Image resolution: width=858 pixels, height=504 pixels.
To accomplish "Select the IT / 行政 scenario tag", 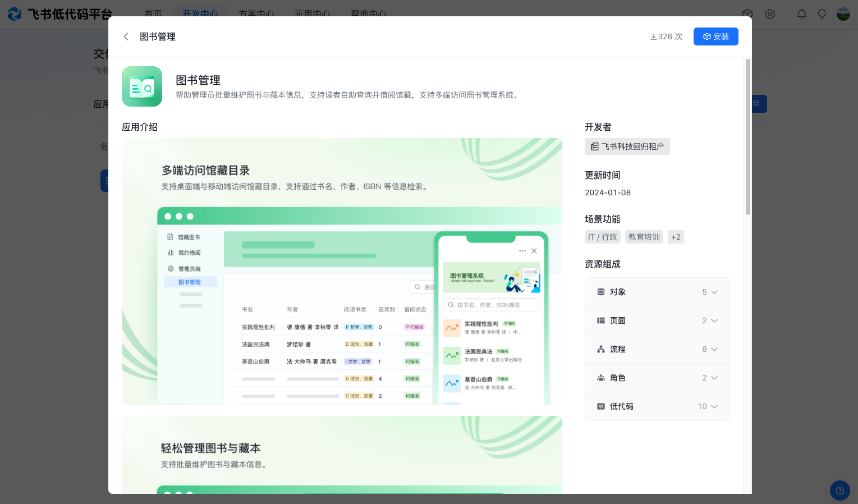I will [602, 237].
